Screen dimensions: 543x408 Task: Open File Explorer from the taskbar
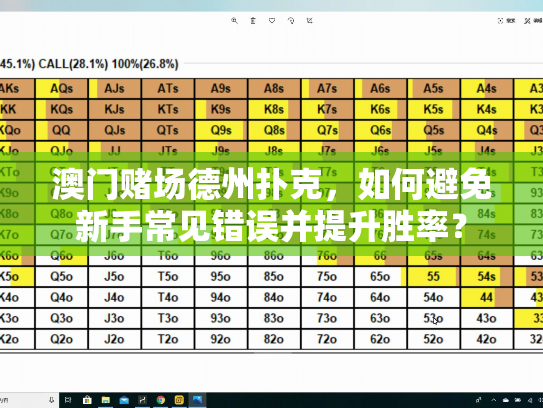click(106, 400)
